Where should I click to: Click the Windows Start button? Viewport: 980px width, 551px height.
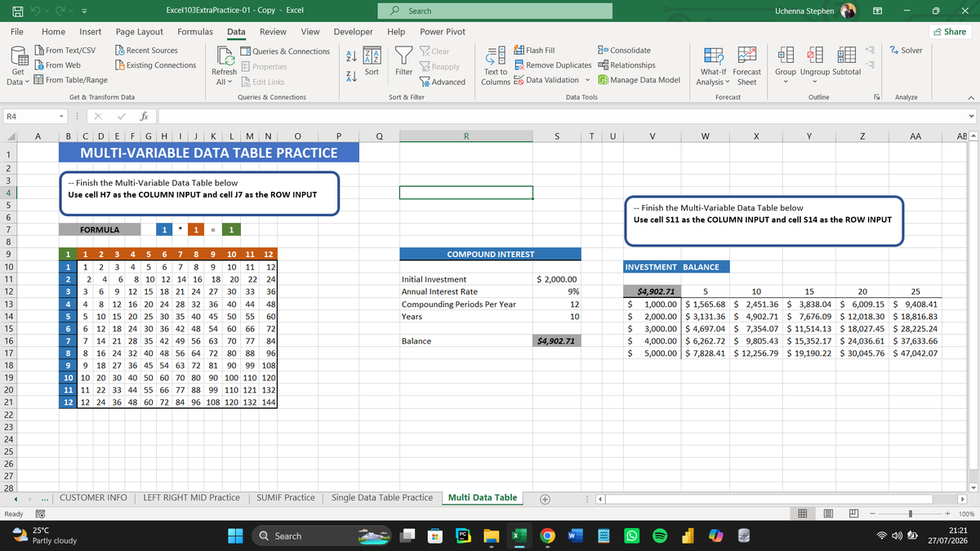tap(236, 535)
